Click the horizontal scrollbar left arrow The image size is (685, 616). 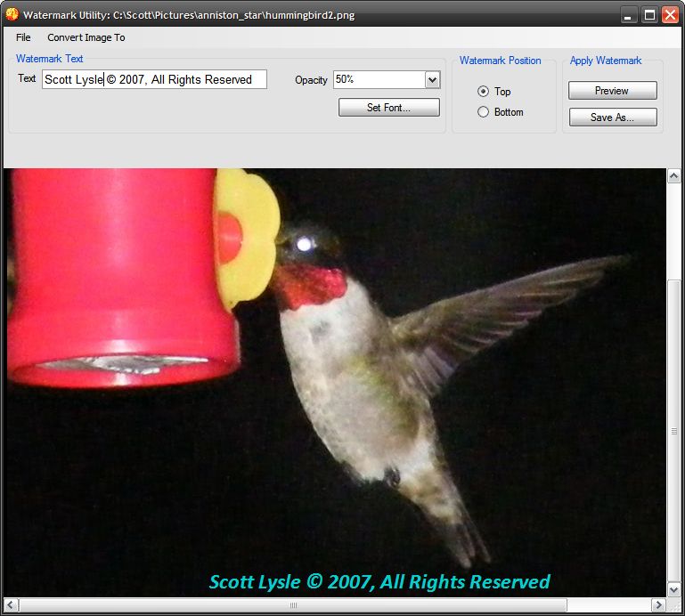[x=11, y=605]
